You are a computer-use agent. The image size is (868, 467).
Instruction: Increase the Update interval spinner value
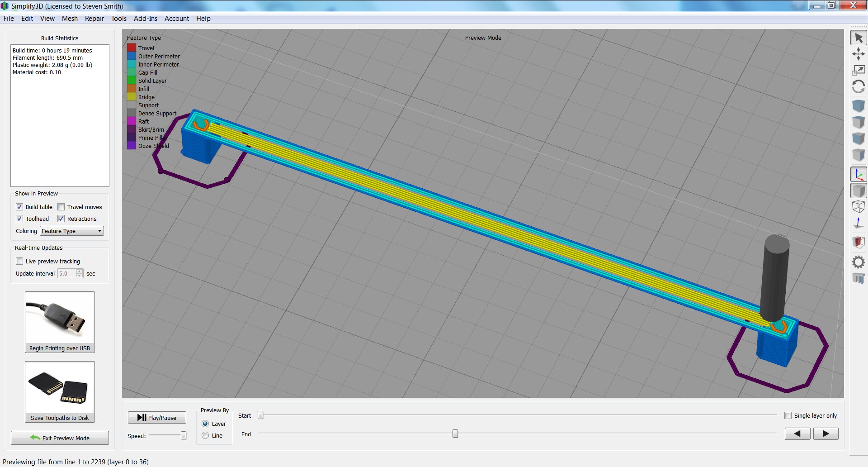click(x=80, y=271)
